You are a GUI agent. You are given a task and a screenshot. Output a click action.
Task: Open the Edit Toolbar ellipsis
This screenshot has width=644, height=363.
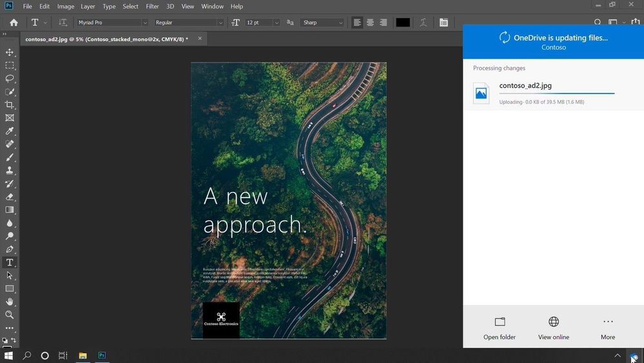coord(10,328)
